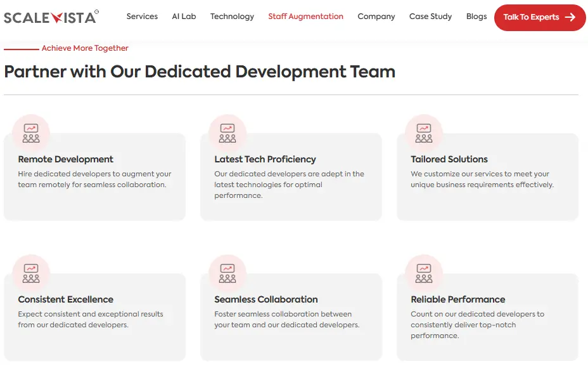Viewport: 588px width, 366px height.
Task: Click the Seamless Collaboration card icon
Action: point(227,273)
